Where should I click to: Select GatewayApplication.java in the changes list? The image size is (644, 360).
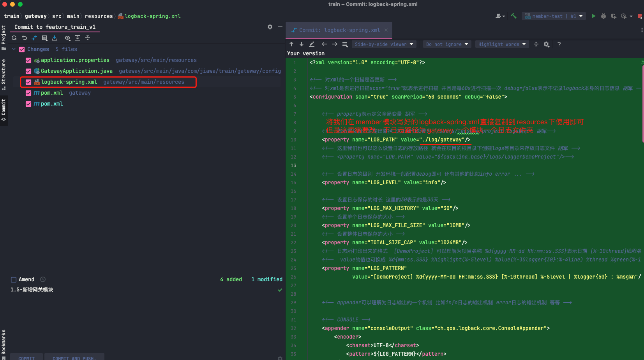click(x=76, y=71)
